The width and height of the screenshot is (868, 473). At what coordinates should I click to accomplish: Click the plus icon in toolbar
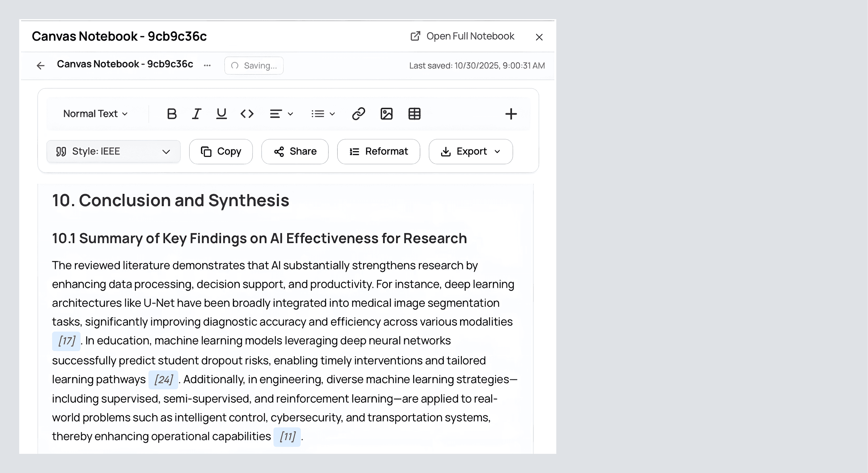511,114
